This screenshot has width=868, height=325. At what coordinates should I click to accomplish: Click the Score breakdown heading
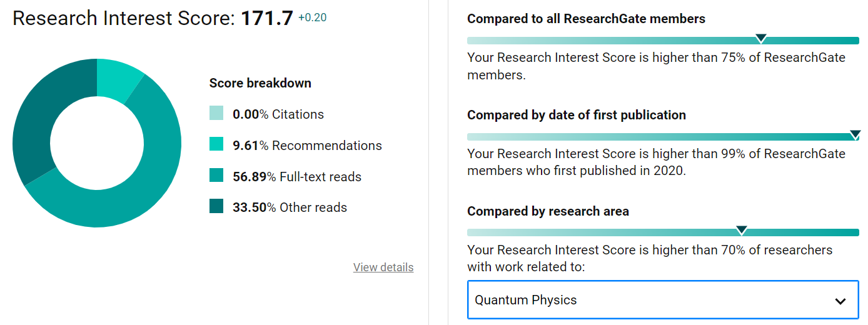click(x=260, y=83)
